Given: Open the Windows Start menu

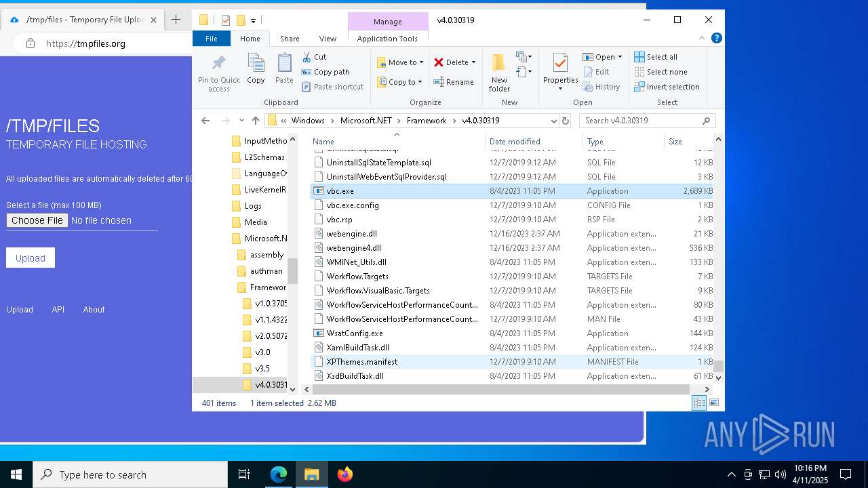Looking at the screenshot, I should tap(16, 474).
